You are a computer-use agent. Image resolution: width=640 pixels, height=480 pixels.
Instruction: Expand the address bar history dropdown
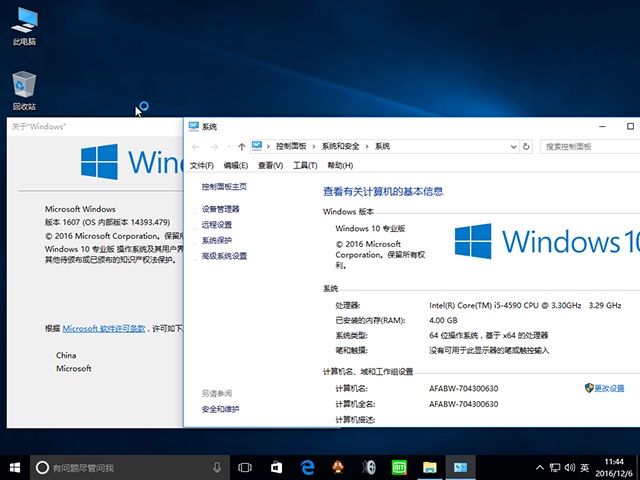click(x=512, y=146)
